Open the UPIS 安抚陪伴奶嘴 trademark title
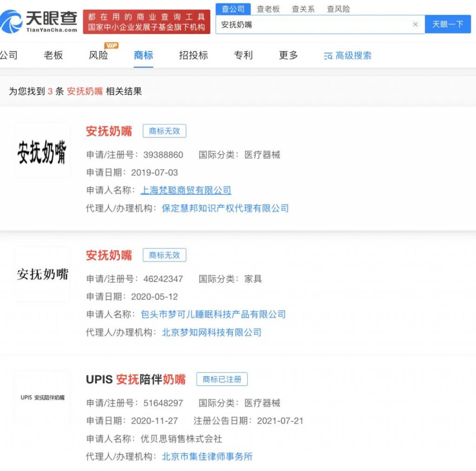Image resolution: width=476 pixels, height=471 pixels. 136,379
